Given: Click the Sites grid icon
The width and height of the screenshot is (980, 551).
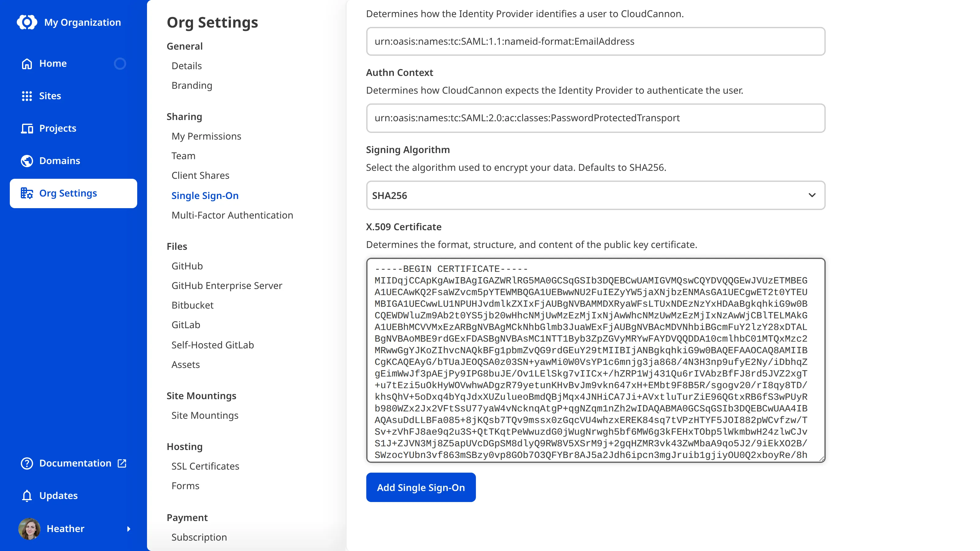Looking at the screenshot, I should [27, 96].
